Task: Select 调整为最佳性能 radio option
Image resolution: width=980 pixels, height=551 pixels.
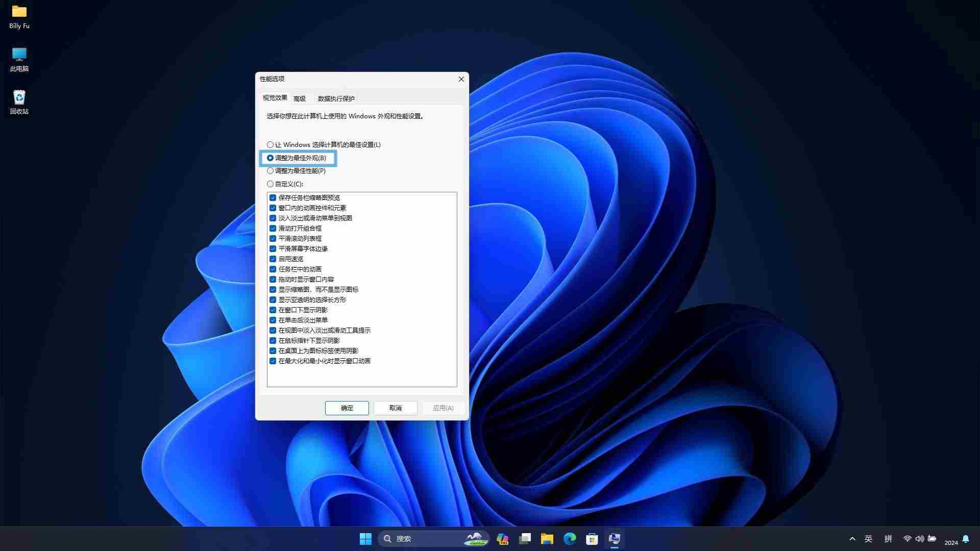Action: pyautogui.click(x=270, y=171)
